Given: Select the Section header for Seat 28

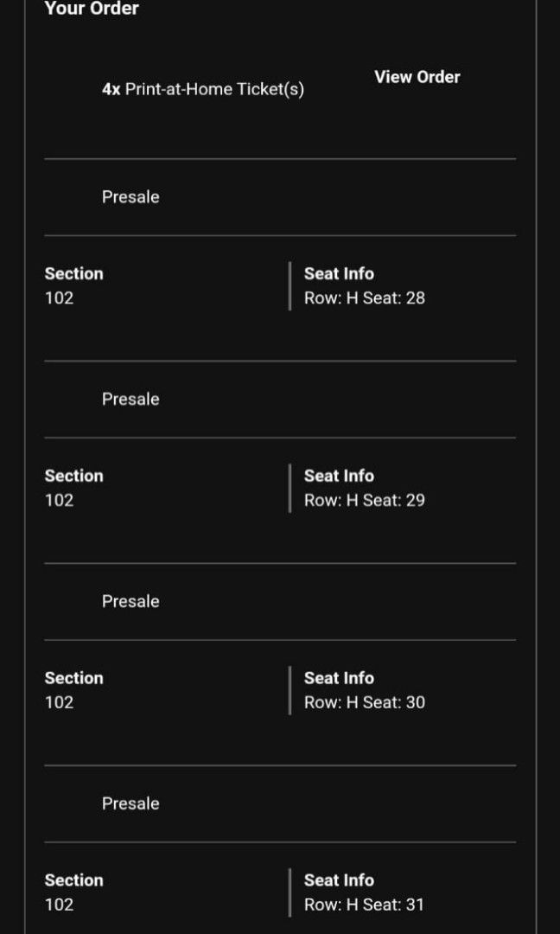Looking at the screenshot, I should [x=74, y=273].
